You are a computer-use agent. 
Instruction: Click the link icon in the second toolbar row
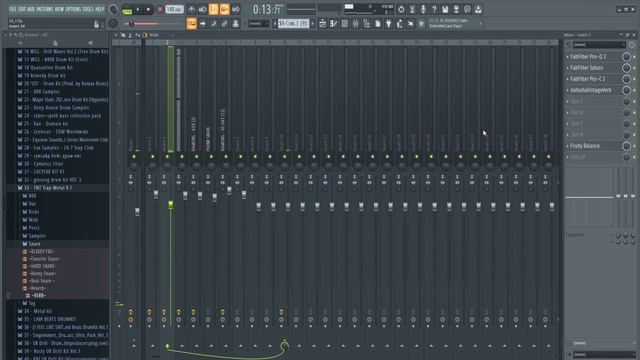pyautogui.click(x=224, y=24)
